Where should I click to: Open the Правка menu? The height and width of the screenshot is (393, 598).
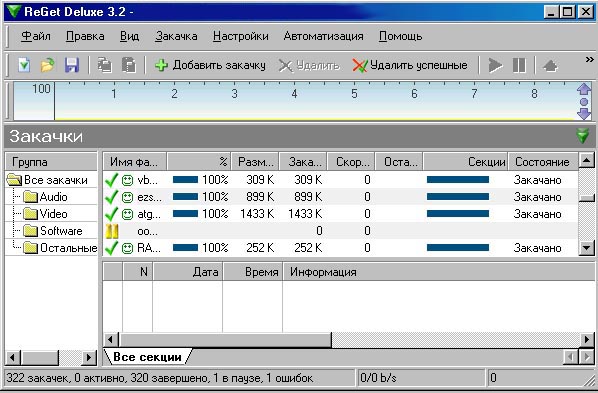(85, 36)
